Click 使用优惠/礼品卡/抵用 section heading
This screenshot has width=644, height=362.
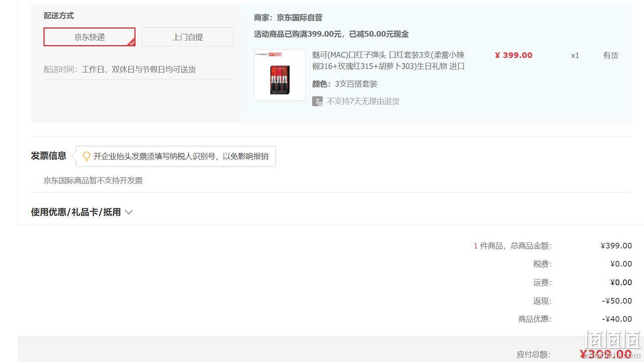tap(76, 212)
